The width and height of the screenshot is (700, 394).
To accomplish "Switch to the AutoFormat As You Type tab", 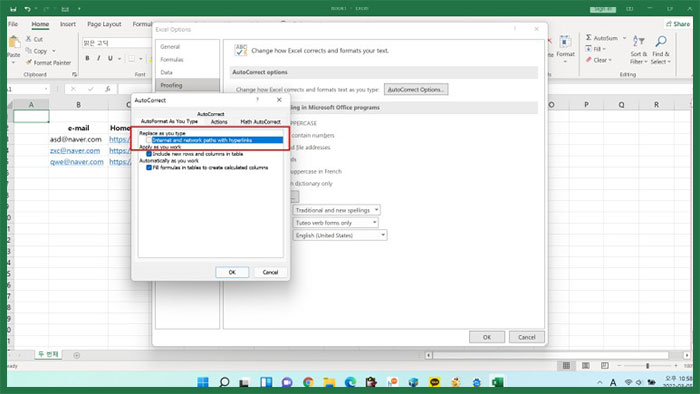I will (169, 121).
